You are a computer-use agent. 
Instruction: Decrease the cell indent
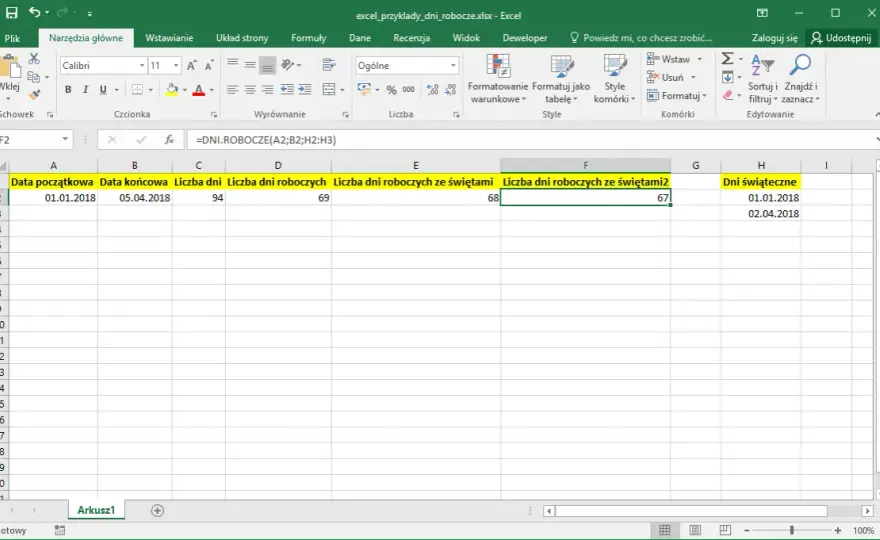(287, 89)
